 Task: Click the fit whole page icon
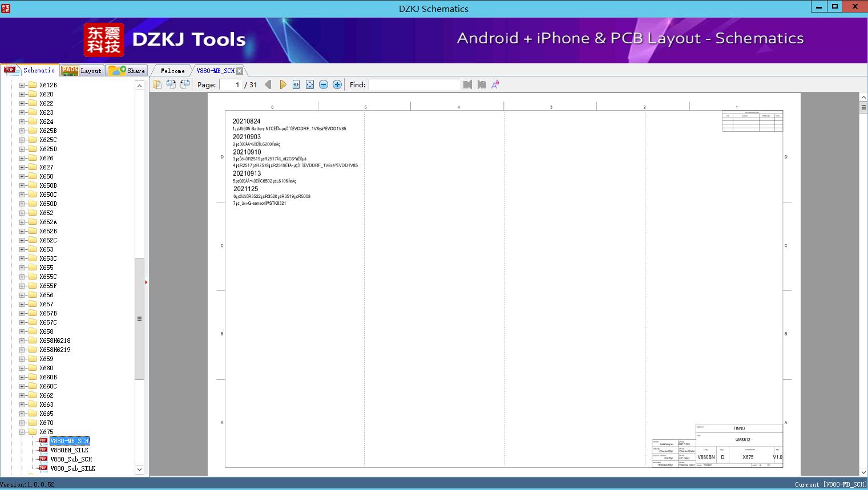[x=310, y=84]
